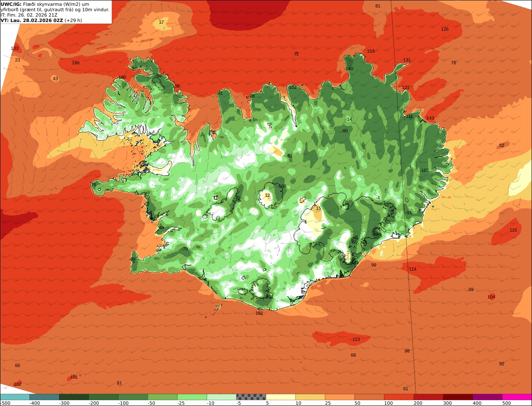Click the title 'UWC/IG: Flæði skynvarma (W/m2) um'
The width and height of the screenshot is (532, 406).
(45, 4)
